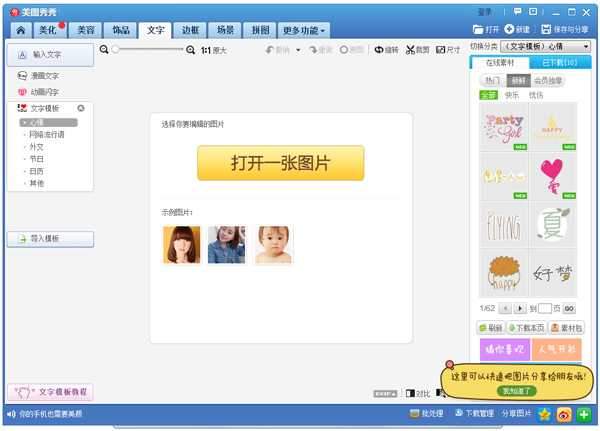Click the yellow star favorites icon
Viewport: 600px width, 431px height.
(x=545, y=413)
